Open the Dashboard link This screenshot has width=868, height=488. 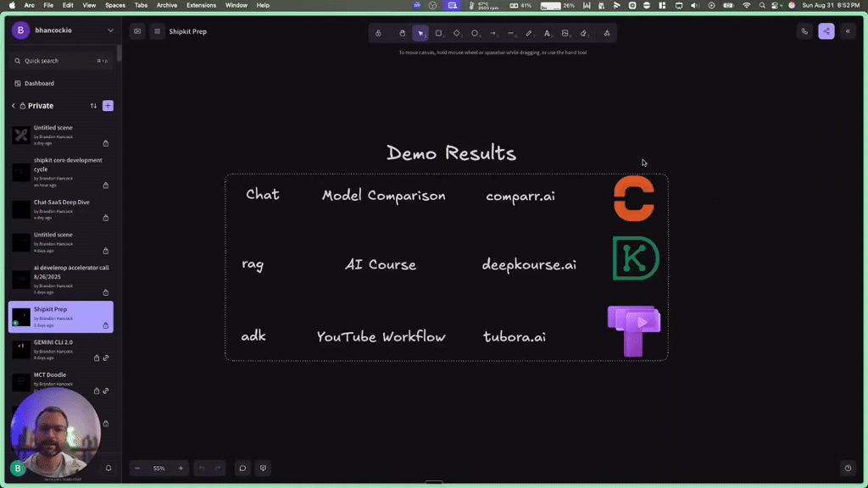click(39, 84)
